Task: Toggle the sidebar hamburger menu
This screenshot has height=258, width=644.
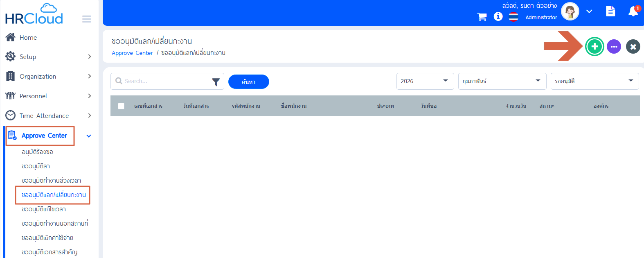Action: point(86,19)
